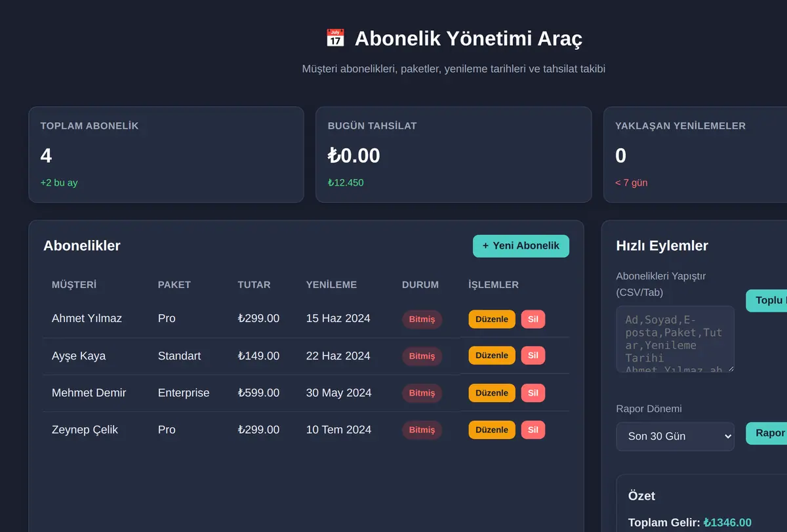Focus the CSV paste text area

tap(675, 339)
